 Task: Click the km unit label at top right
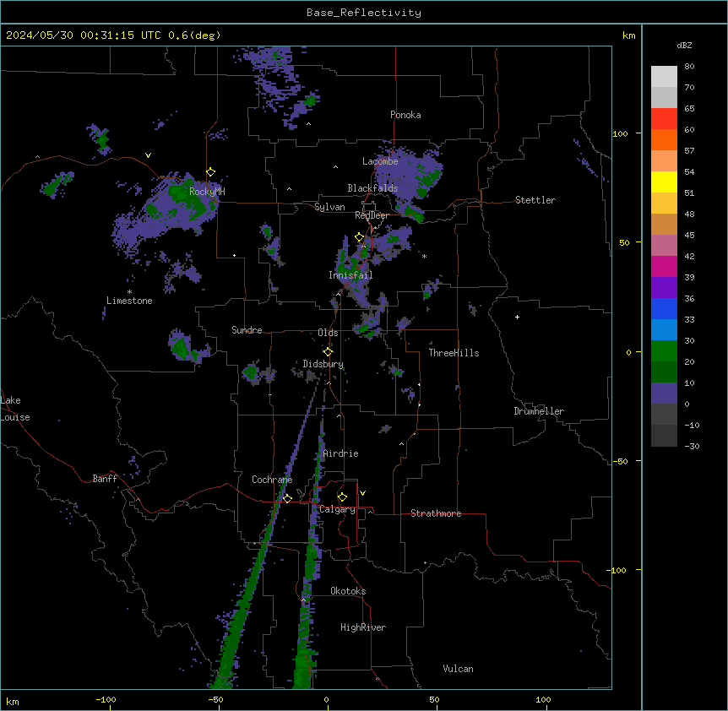628,35
